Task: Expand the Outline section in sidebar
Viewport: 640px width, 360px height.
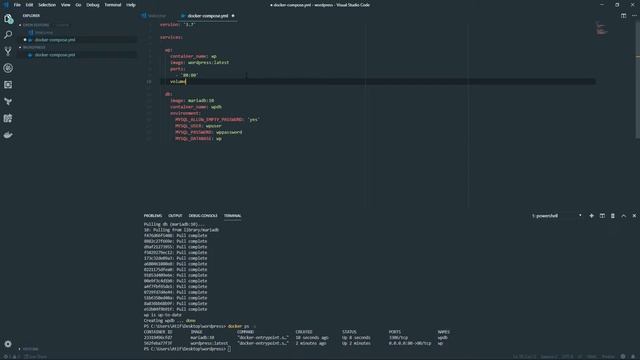Action: (x=29, y=349)
